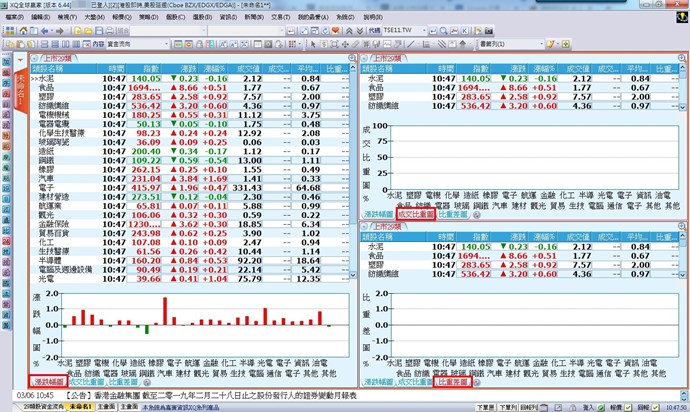Click the small icon after 比重差圖 in bottom-left chart
Screen dimensions: 690x412
pos(145,382)
